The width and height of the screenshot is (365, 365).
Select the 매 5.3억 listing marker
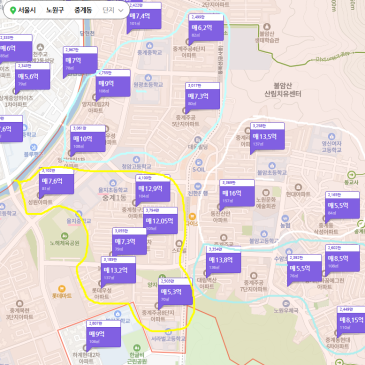click(175, 293)
